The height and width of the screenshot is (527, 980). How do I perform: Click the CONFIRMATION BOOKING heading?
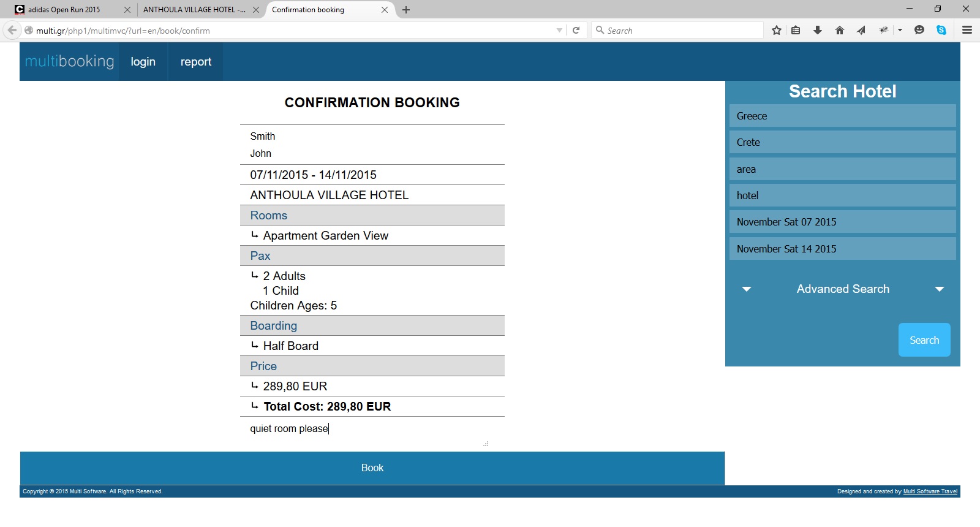coord(372,102)
